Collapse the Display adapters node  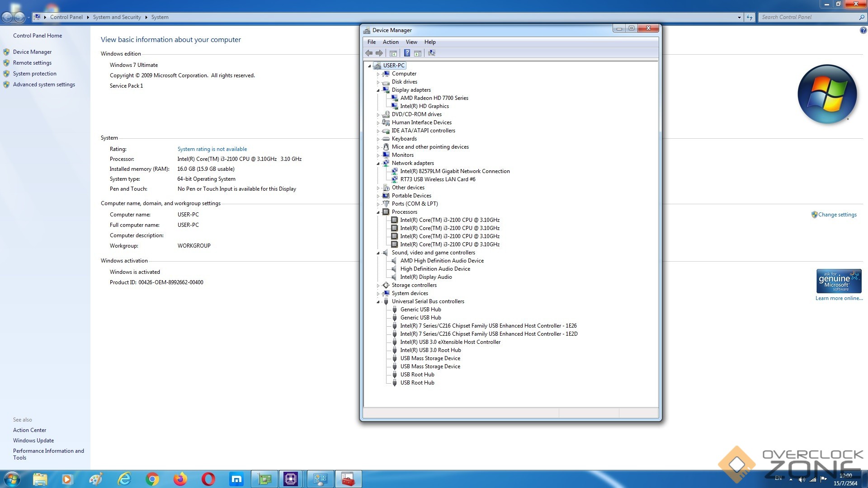tap(378, 90)
